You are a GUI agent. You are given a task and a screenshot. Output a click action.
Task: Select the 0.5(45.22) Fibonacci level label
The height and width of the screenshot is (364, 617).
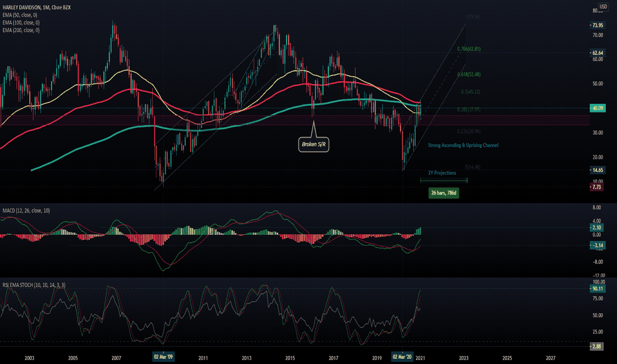(x=471, y=92)
